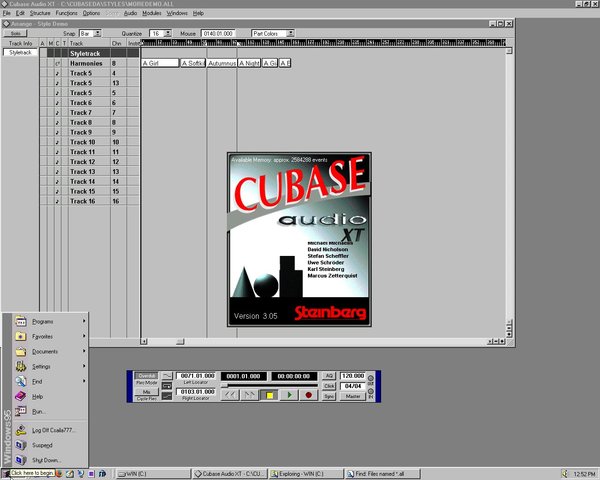Click the Cubase Audio XT splash screen

(299, 239)
